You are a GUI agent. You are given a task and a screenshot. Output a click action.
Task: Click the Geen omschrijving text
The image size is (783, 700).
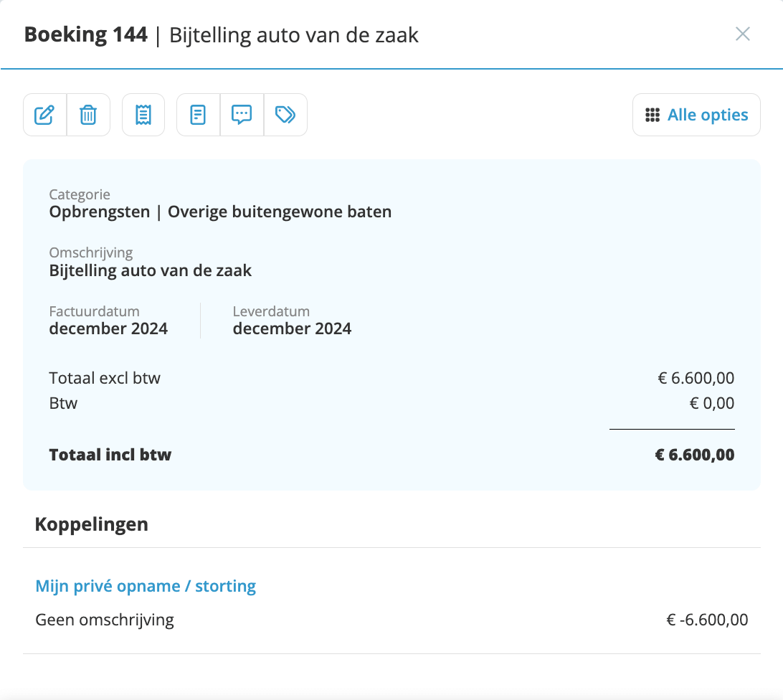click(x=105, y=620)
